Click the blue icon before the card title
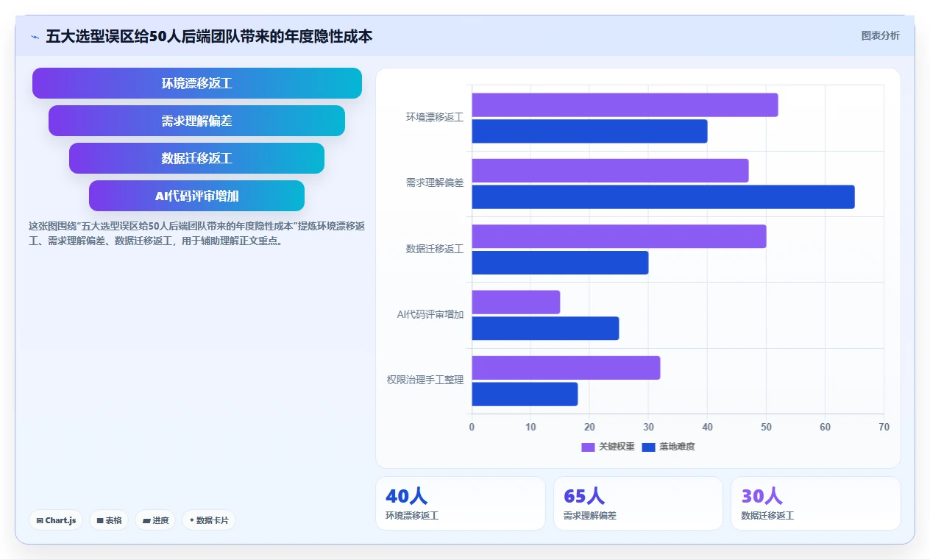 coord(35,36)
